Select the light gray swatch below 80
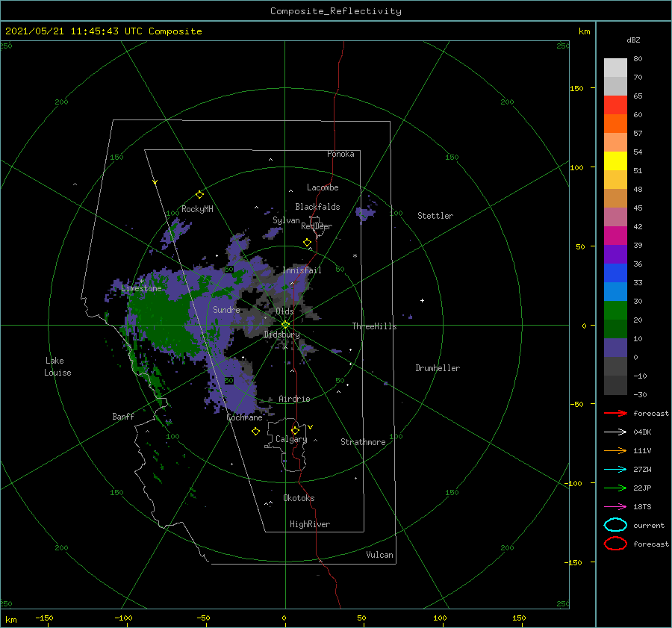 pyautogui.click(x=615, y=68)
